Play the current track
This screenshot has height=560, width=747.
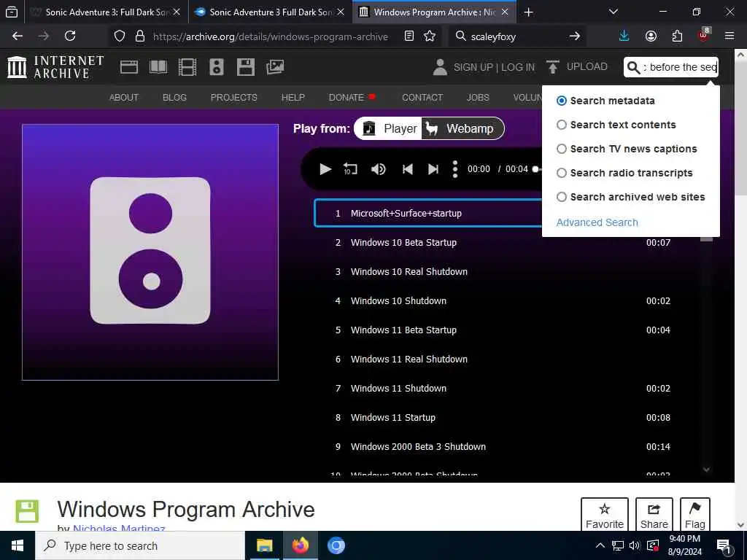tap(325, 169)
